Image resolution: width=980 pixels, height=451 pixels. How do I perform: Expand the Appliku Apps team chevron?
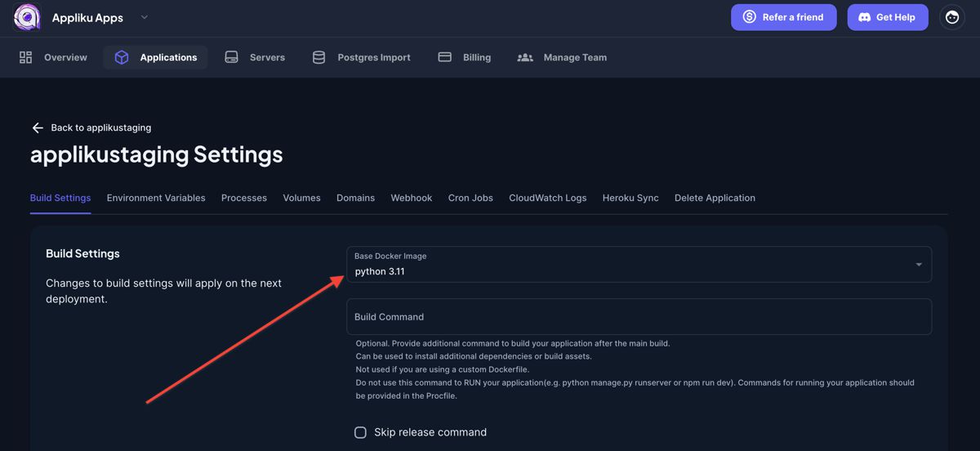(145, 17)
